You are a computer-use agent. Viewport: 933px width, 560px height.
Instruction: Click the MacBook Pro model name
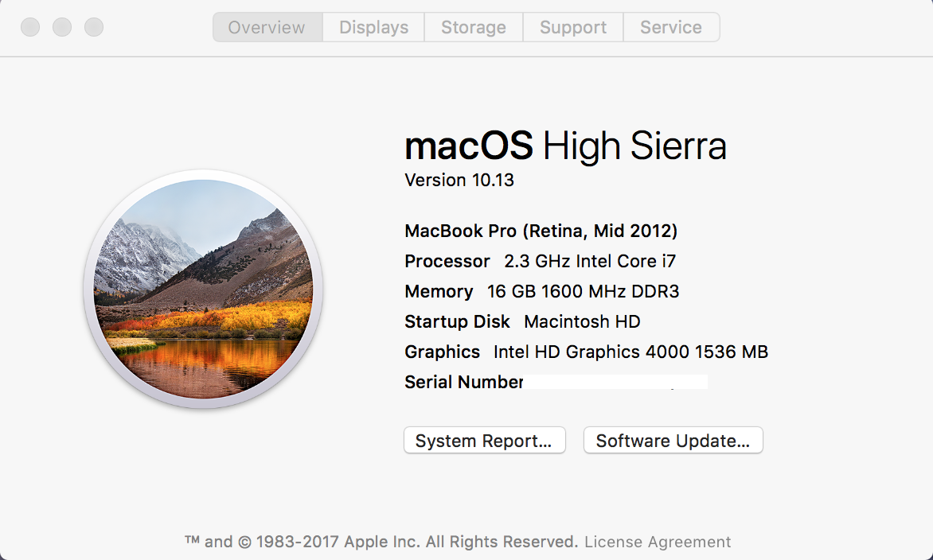[541, 231]
